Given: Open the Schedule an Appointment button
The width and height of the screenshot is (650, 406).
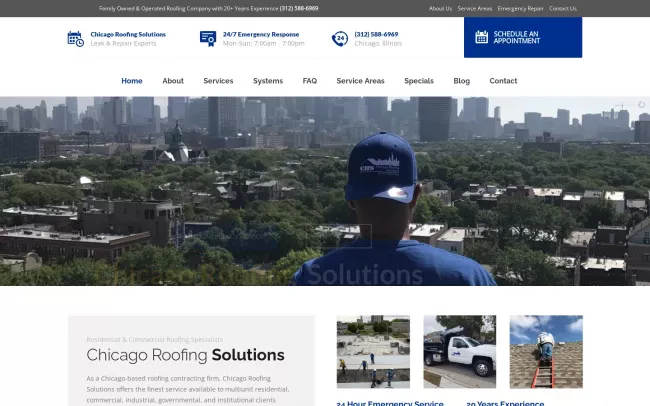Looking at the screenshot, I should pyautogui.click(x=523, y=37).
